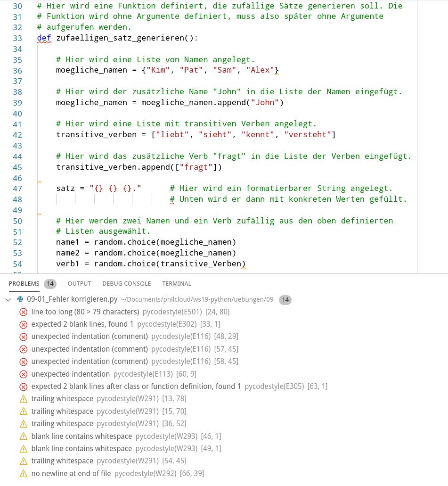Image resolution: width=448 pixels, height=486 pixels.
Task: Click the error icon for line too long E501
Action: pos(23,312)
